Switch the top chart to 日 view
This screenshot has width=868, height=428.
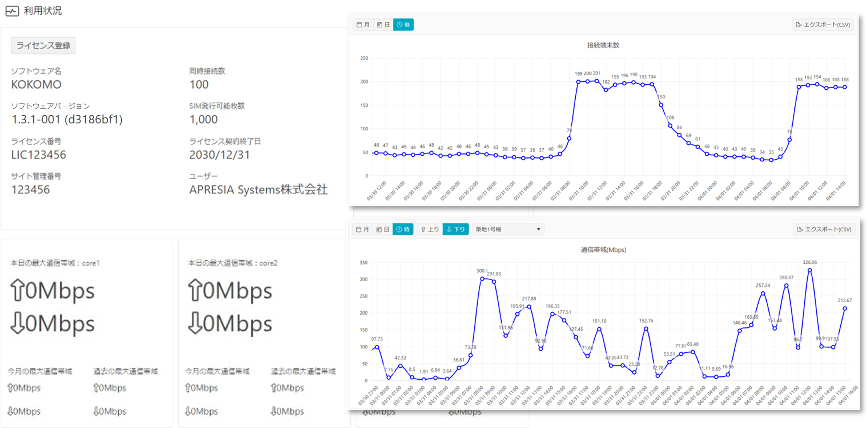tap(383, 24)
